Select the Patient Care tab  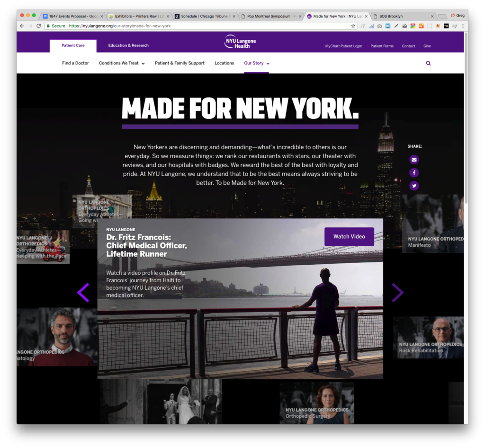73,45
